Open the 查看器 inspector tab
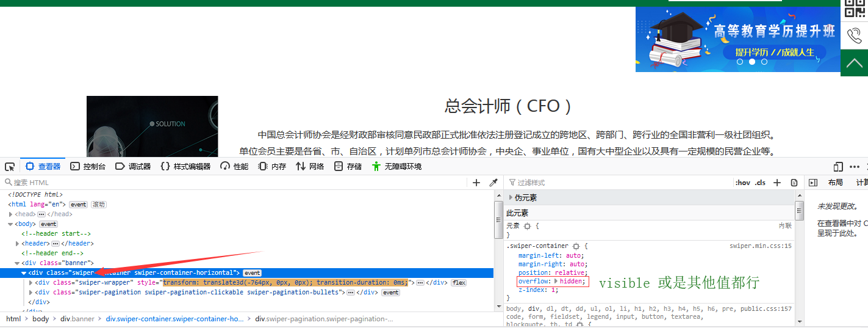 pyautogui.click(x=43, y=166)
